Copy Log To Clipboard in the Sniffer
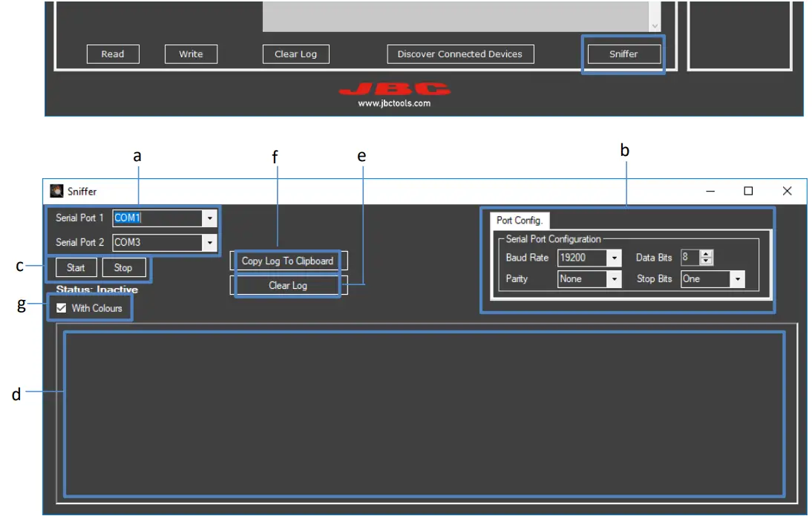Image resolution: width=812 pixels, height=519 pixels. pyautogui.click(x=287, y=261)
